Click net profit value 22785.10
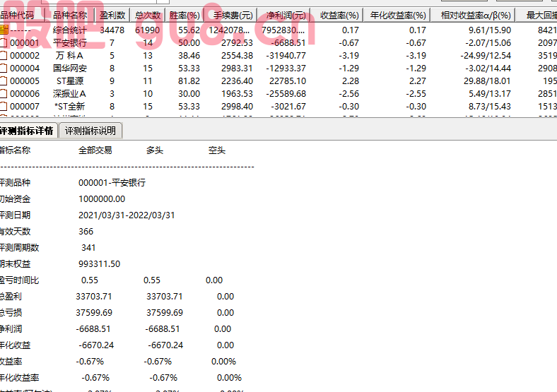 [288, 81]
